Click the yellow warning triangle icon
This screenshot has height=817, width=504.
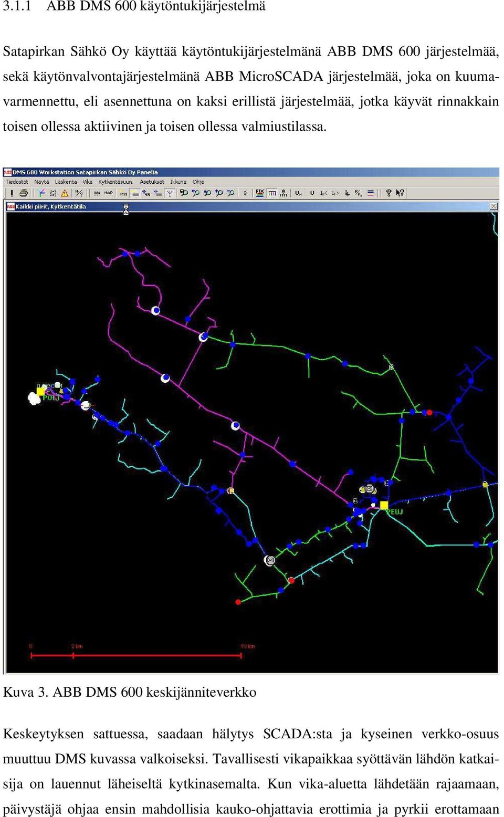pyautogui.click(x=65, y=193)
